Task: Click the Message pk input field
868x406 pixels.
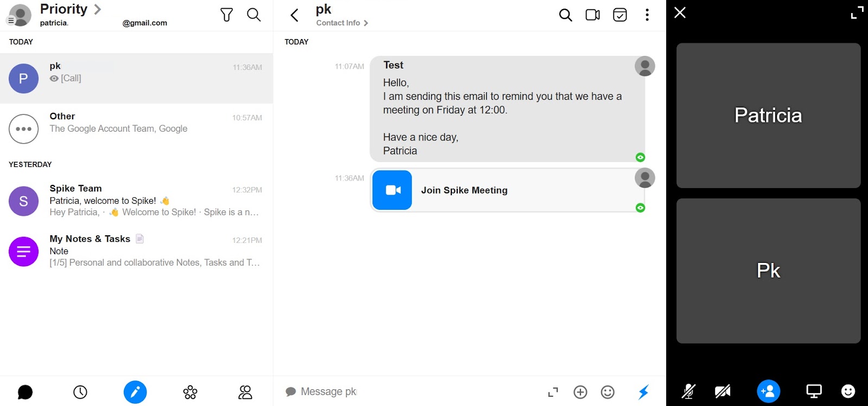Action: tap(412, 391)
